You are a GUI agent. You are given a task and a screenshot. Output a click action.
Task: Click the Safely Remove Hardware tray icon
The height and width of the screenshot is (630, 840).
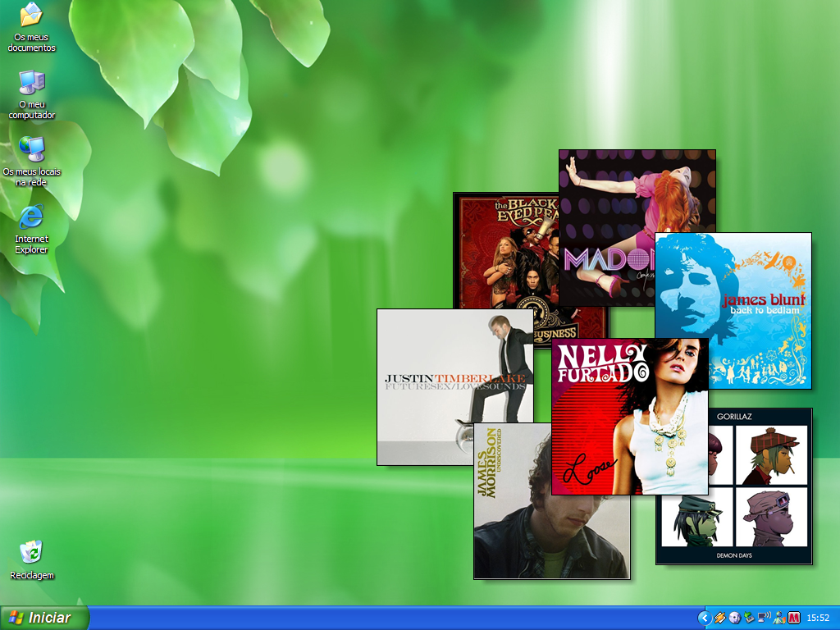tap(749, 619)
